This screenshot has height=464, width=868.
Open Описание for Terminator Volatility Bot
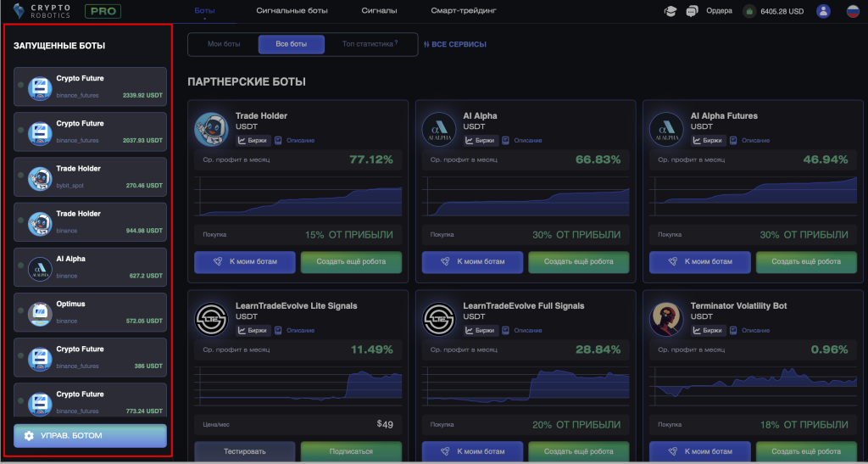pyautogui.click(x=750, y=331)
